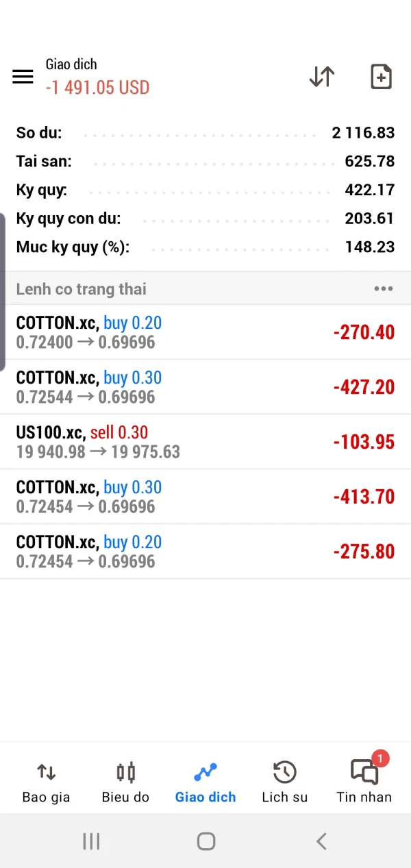Expand COTTON.xc buy 0.30 position at 0.72544
This screenshot has width=411, height=868.
pyautogui.click(x=206, y=387)
